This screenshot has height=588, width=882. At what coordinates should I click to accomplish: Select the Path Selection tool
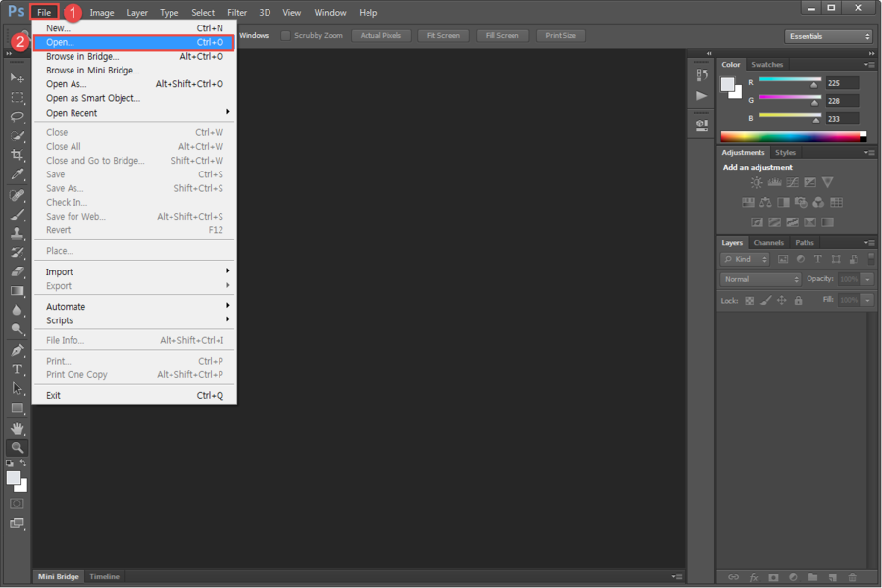[17, 388]
